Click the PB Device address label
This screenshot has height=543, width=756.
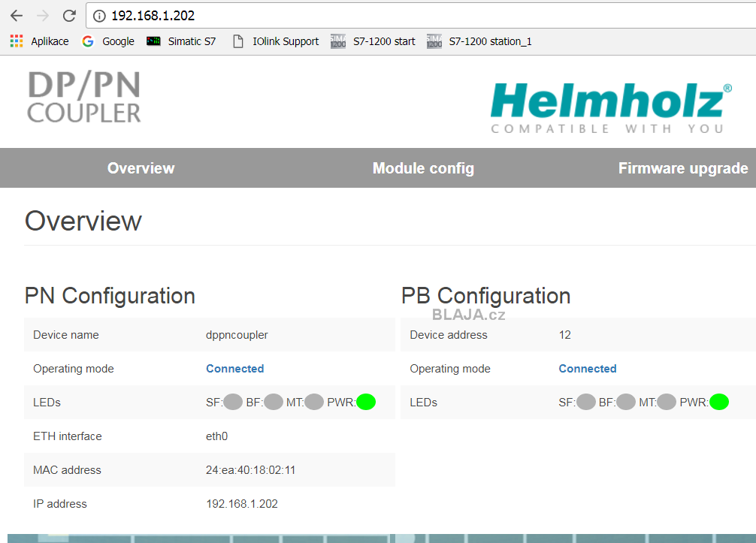pyautogui.click(x=449, y=335)
